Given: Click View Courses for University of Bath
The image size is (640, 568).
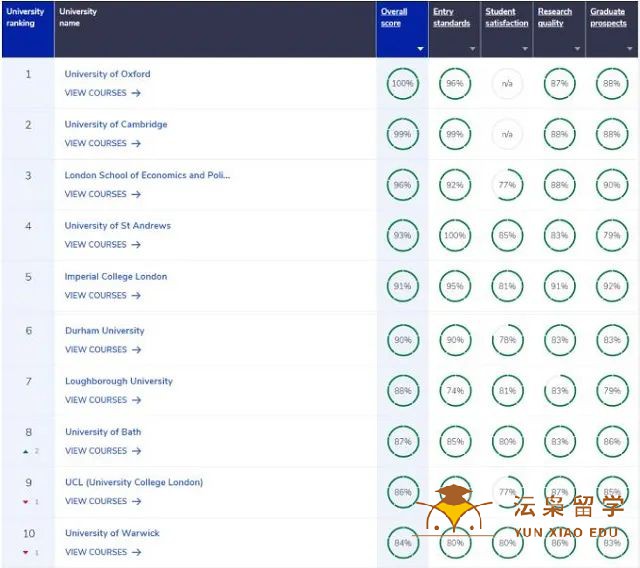Looking at the screenshot, I should click(x=103, y=450).
